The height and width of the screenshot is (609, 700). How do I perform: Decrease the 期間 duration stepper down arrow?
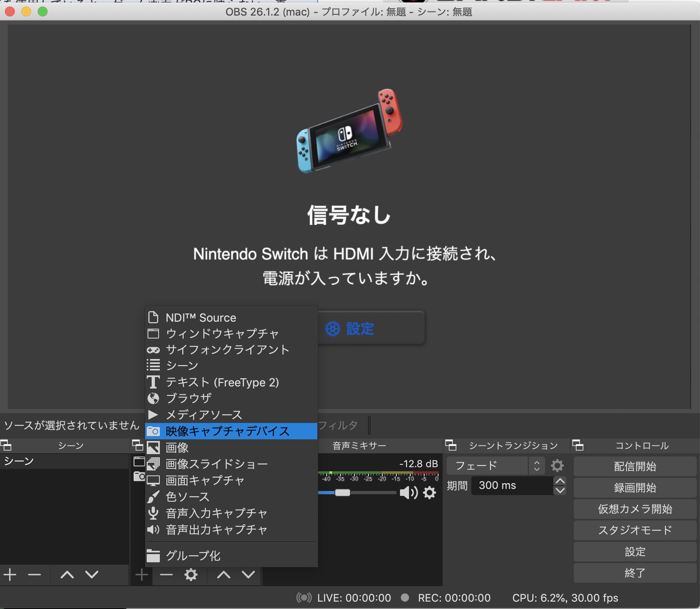(x=560, y=490)
